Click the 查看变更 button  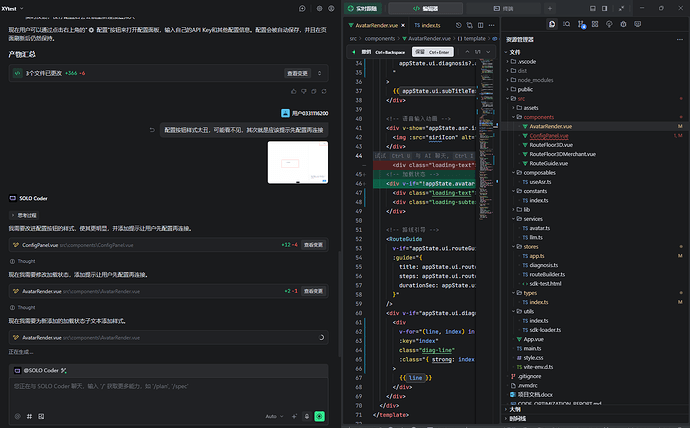point(298,74)
